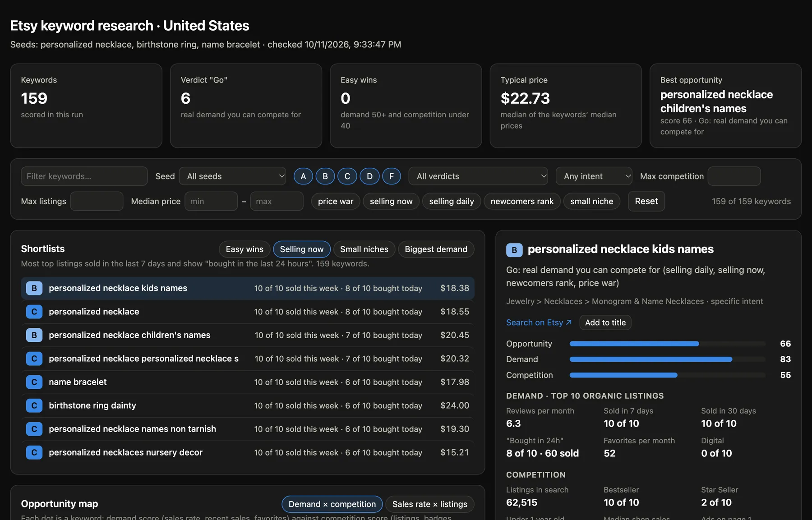
Task: Click the Max competition input field
Action: coord(734,176)
